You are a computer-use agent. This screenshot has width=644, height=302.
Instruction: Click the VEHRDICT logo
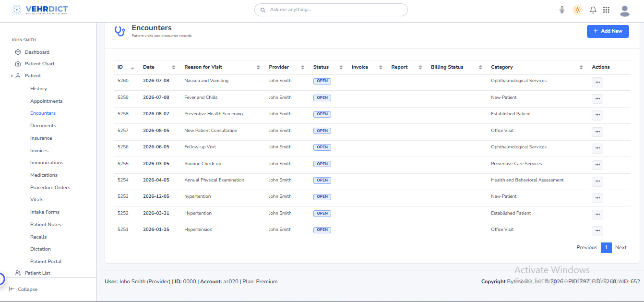(x=40, y=10)
